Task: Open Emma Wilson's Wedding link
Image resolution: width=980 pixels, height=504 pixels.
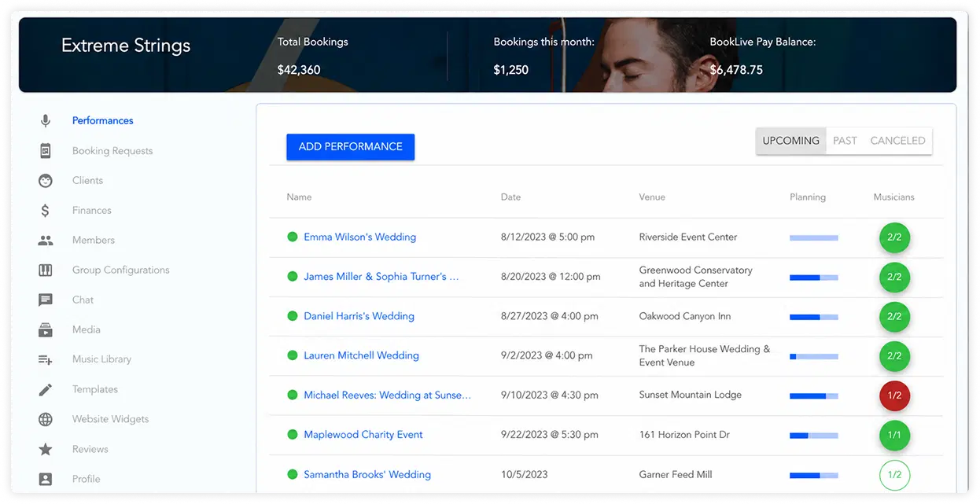Action: coord(360,237)
